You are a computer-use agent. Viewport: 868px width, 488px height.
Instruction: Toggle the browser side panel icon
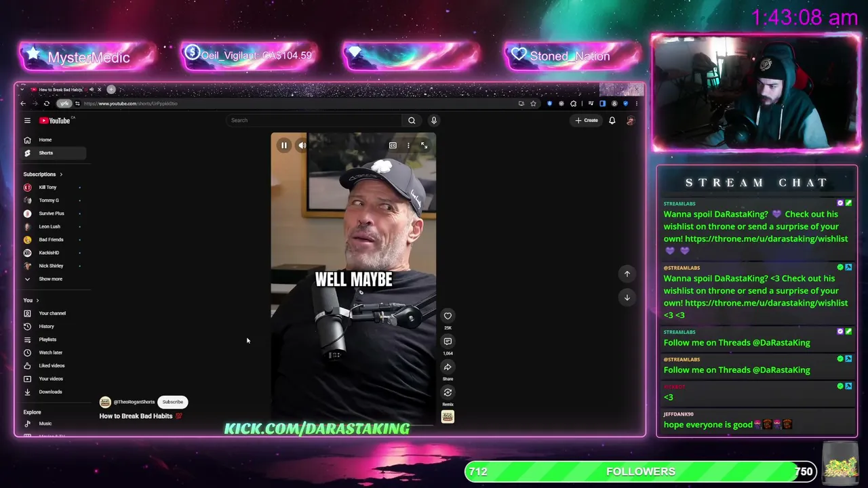point(602,104)
